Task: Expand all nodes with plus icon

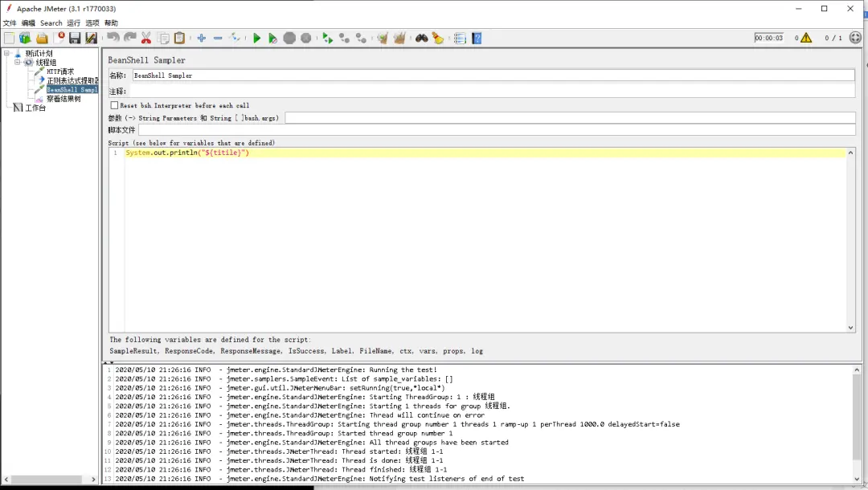Action: 202,39
